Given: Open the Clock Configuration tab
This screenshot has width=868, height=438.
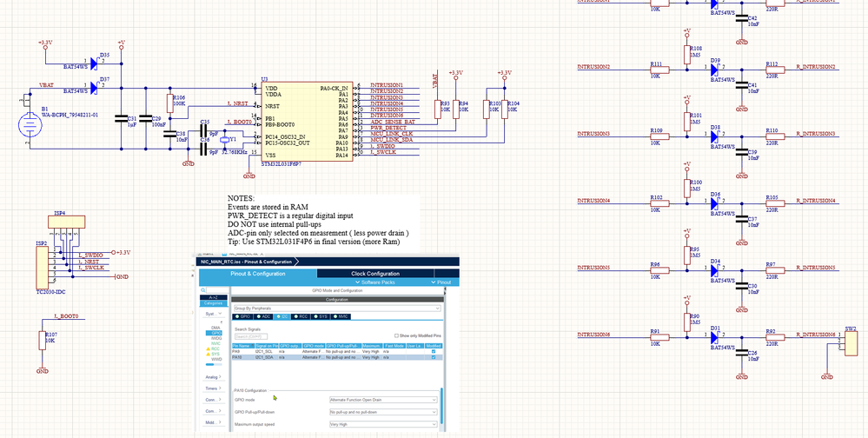Looking at the screenshot, I should pyautogui.click(x=375, y=274).
